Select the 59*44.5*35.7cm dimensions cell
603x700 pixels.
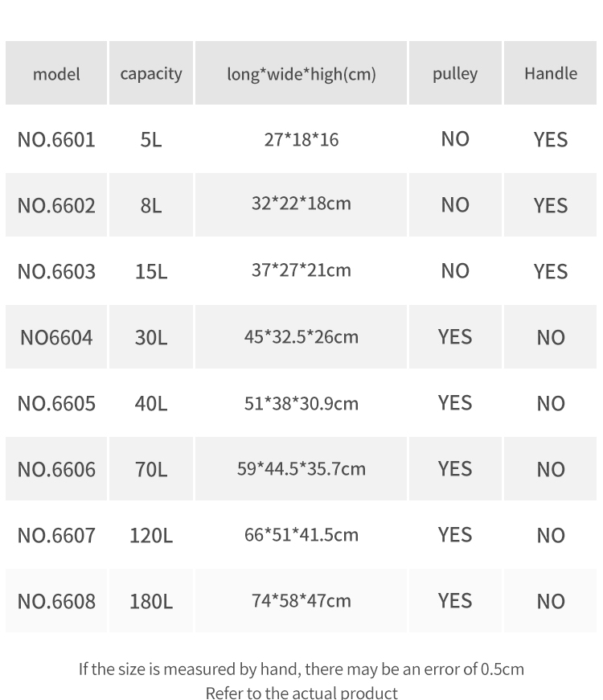[x=301, y=468]
